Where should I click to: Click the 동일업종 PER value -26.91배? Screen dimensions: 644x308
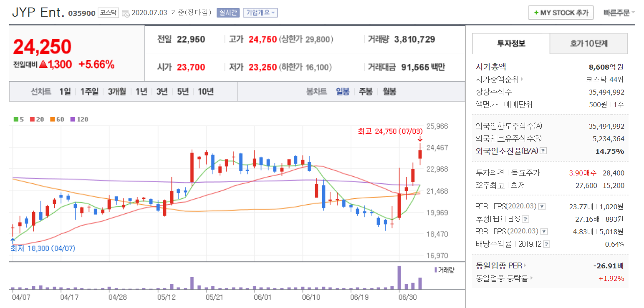click(x=608, y=265)
